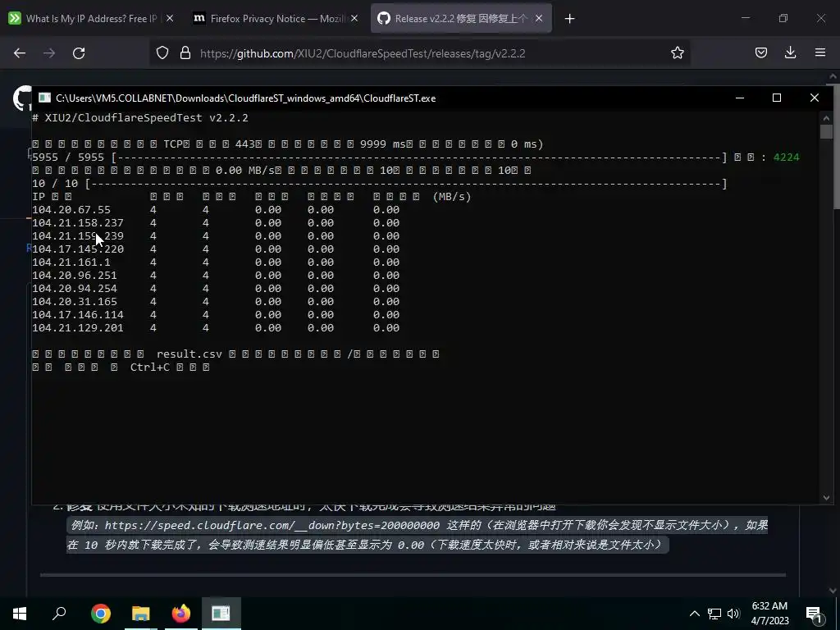Screen dimensions: 840x630
Task: Open Windows notification center
Action: pos(815,614)
